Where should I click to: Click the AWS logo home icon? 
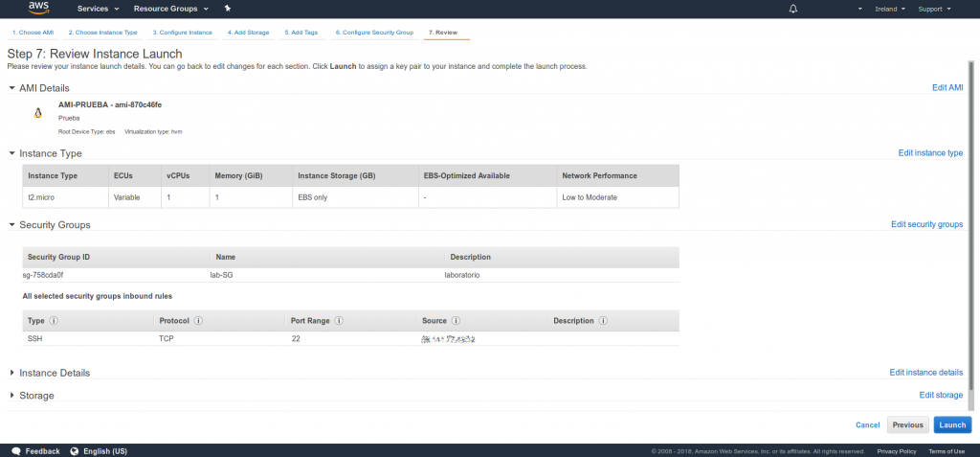[38, 8]
